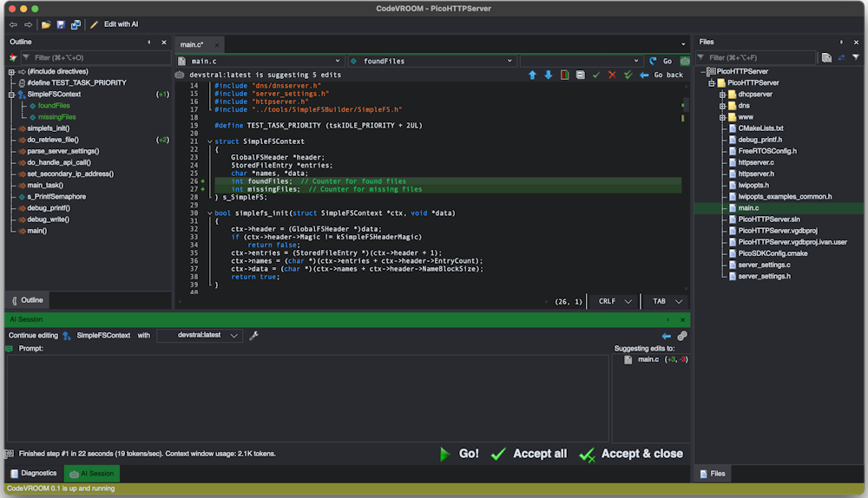Open the TAB indentation dropdown
The height and width of the screenshot is (498, 868).
(x=667, y=302)
